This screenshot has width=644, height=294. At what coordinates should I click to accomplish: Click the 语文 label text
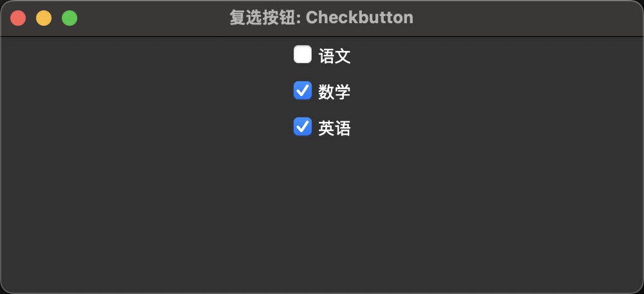click(334, 56)
